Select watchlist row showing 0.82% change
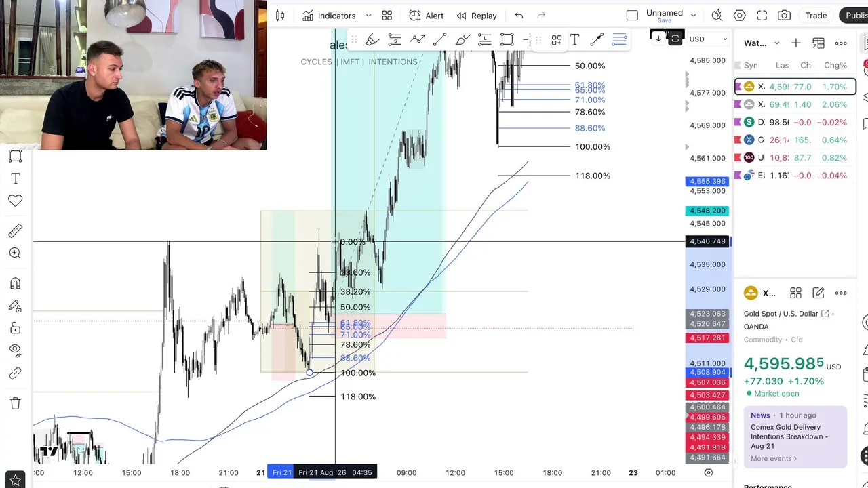868x488 pixels. [x=795, y=157]
